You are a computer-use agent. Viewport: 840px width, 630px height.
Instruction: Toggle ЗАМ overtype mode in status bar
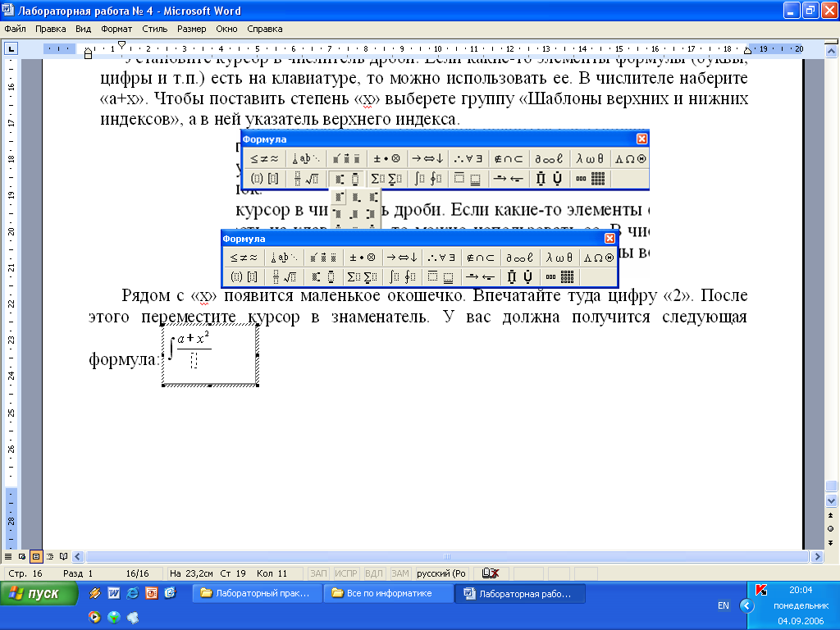pos(399,573)
